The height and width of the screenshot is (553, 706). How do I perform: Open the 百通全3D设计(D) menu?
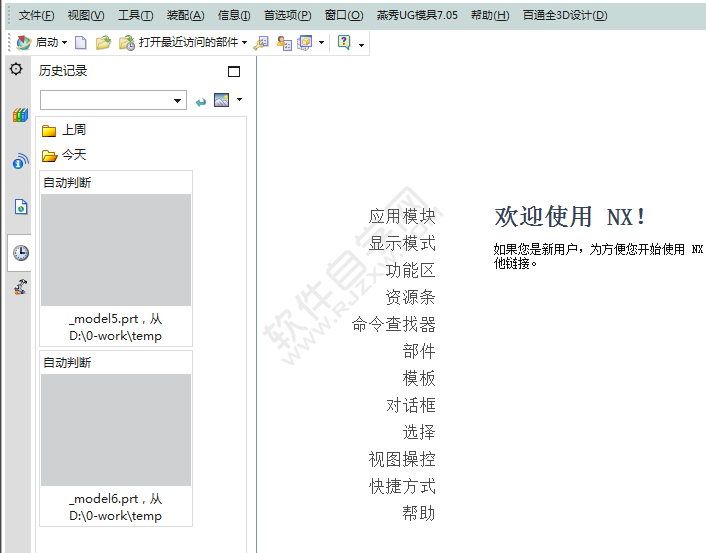pos(565,15)
